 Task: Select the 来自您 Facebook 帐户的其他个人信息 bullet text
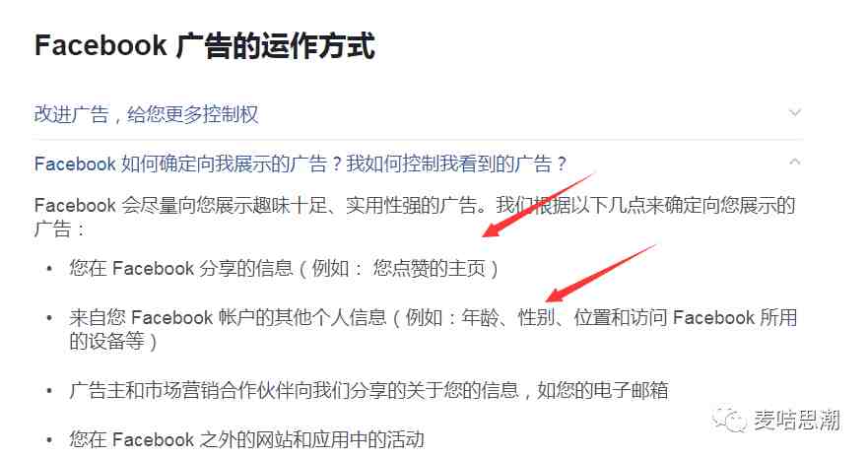click(x=433, y=329)
